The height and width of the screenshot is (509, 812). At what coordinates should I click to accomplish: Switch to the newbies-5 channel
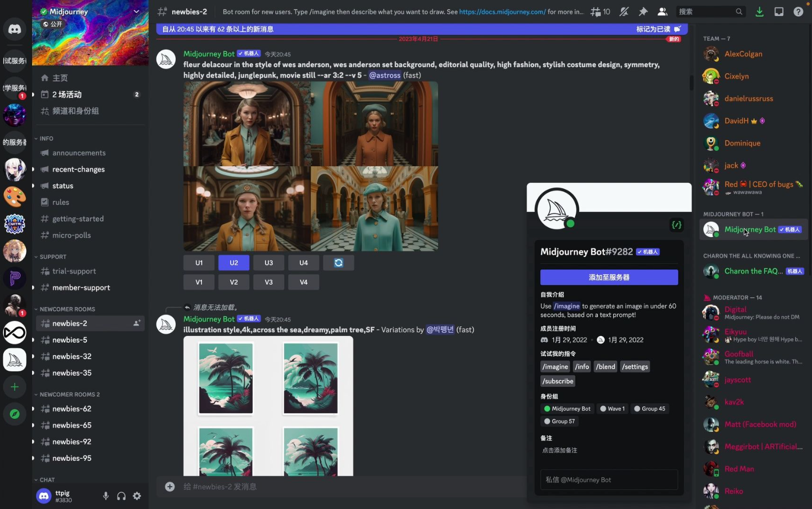[x=90, y=340]
